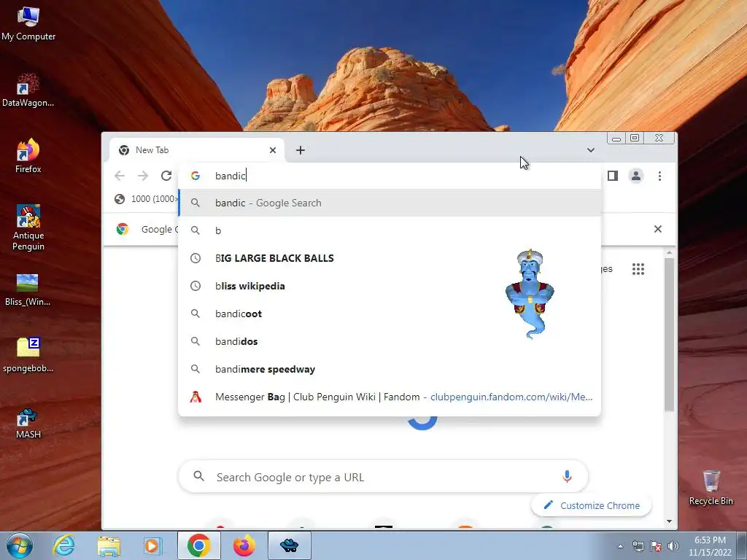The height and width of the screenshot is (560, 747).
Task: Open MASH desktop shortcut
Action: [x=28, y=424]
